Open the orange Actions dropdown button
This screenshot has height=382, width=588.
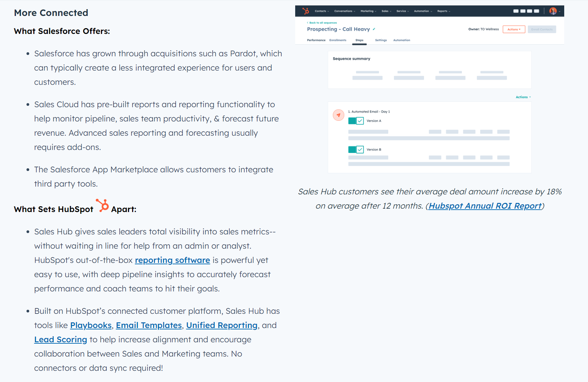[x=514, y=30]
